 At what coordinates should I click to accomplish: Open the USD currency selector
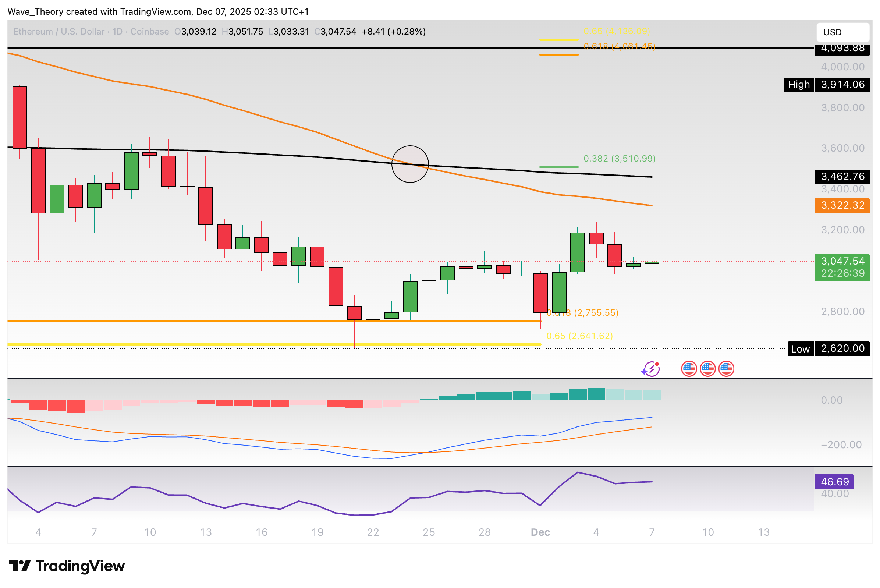coord(844,32)
